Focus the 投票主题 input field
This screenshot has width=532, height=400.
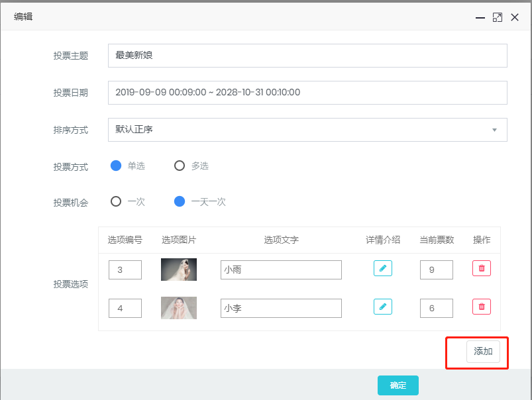click(307, 56)
